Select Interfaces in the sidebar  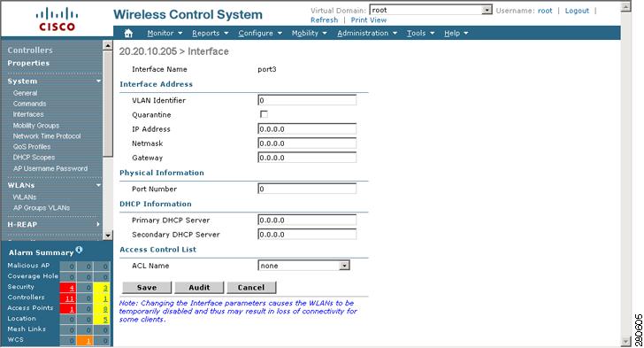click(x=28, y=114)
